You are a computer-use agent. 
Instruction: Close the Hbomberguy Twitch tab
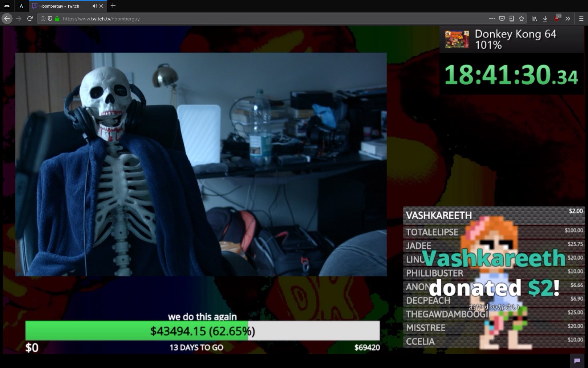101,6
